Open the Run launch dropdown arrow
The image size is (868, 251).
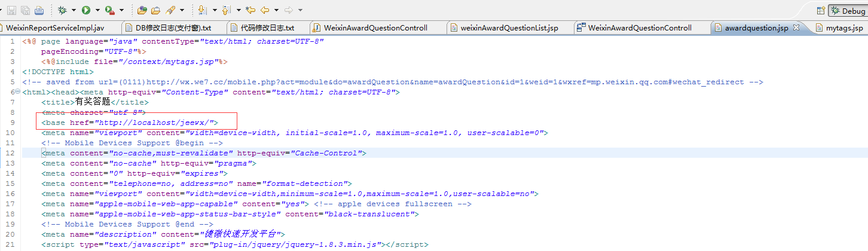[x=97, y=10]
